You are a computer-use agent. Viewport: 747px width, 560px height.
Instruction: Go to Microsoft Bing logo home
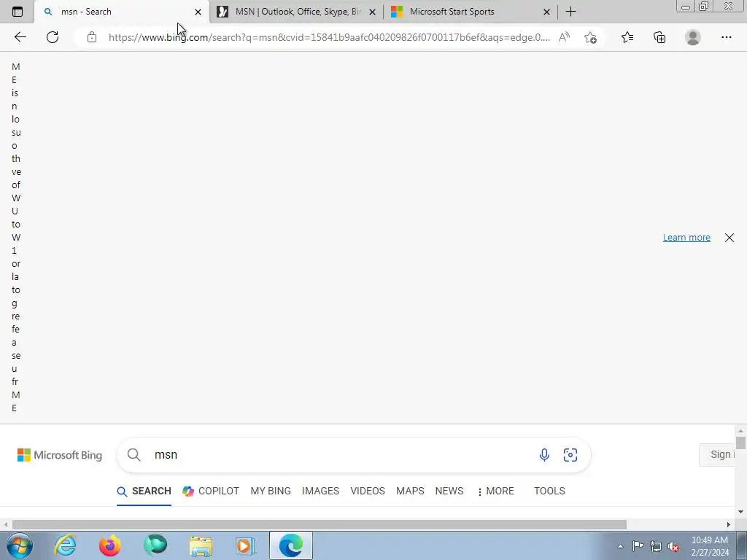pos(60,455)
